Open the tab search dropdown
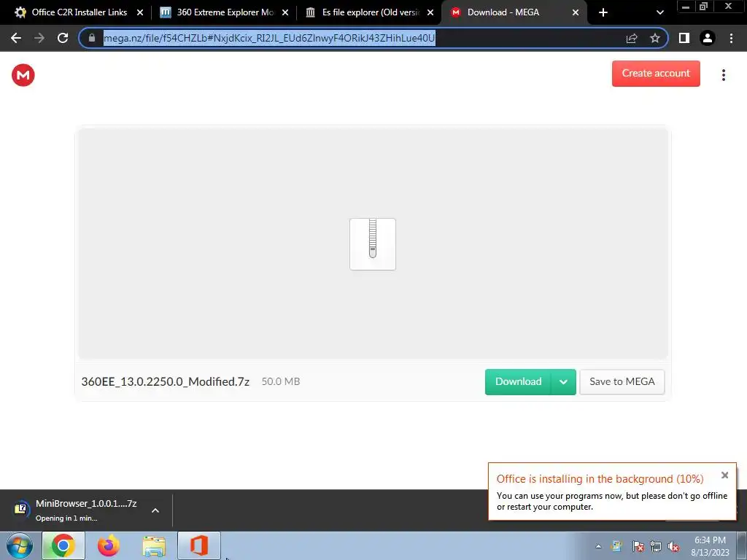 pos(659,12)
